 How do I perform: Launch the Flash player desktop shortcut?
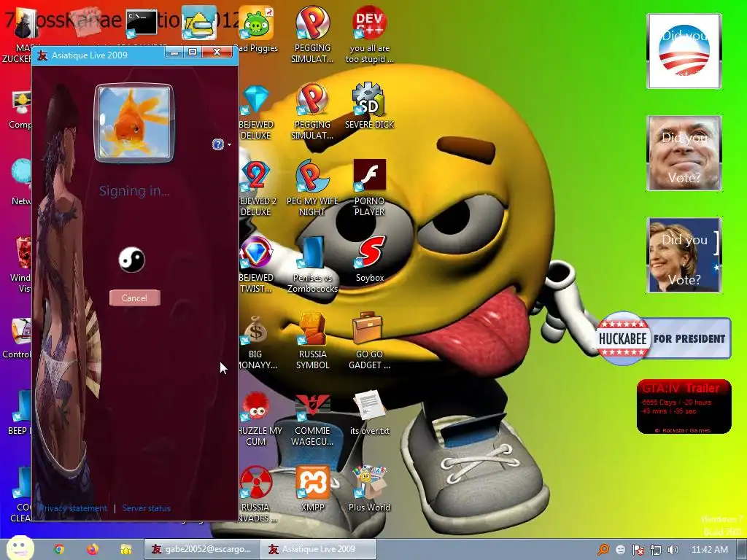pos(369,187)
